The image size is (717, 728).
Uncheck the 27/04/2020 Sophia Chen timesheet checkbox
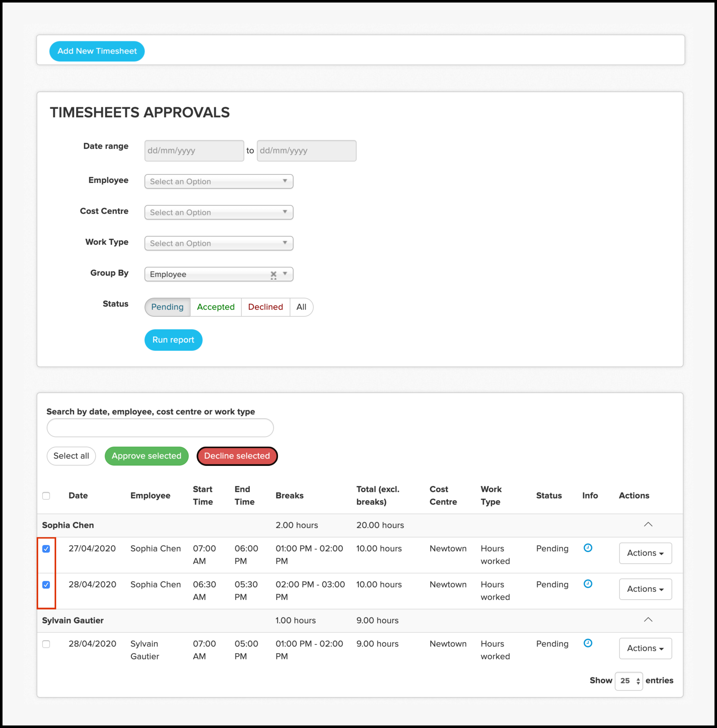(46, 549)
